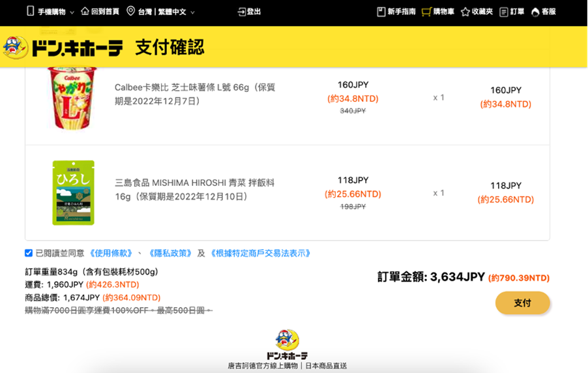This screenshot has width=588, height=373.
Task: Click the home icon beside 回到首頁
Action: click(85, 11)
